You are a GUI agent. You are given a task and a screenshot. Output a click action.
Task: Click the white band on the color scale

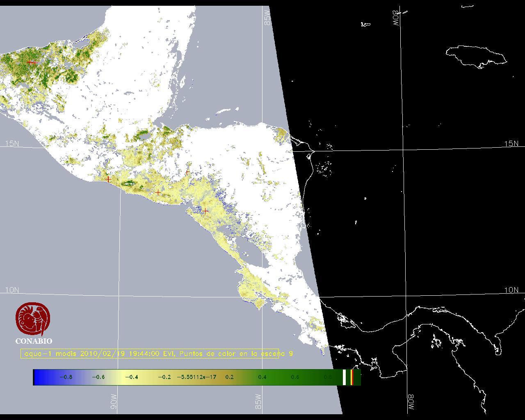coord(345,377)
